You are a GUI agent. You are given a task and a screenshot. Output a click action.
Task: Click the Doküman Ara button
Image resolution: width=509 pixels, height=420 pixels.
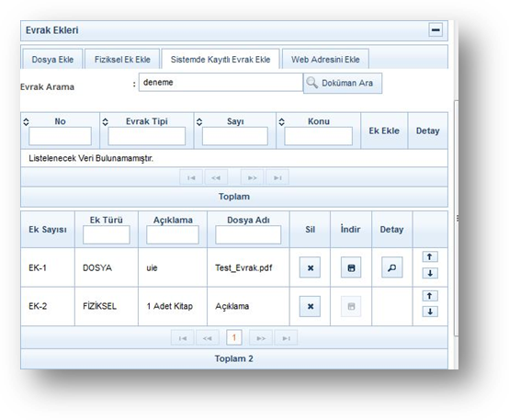[x=343, y=83]
